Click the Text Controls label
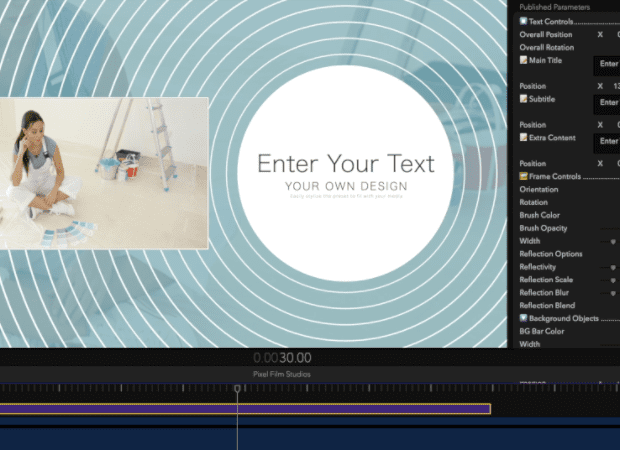The height and width of the screenshot is (450, 620). click(x=551, y=21)
